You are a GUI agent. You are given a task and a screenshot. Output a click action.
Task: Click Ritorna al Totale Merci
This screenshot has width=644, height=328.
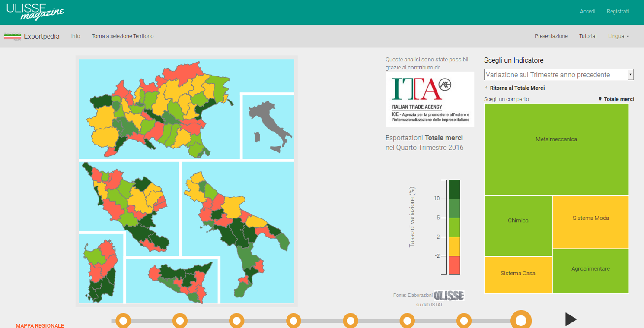(517, 88)
